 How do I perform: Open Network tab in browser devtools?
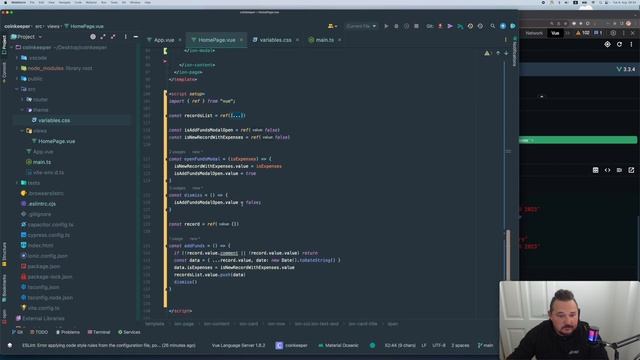point(534,33)
